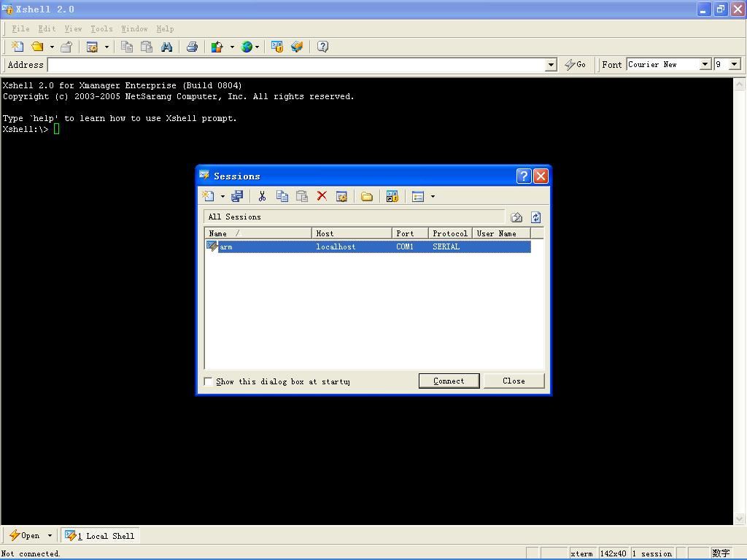The width and height of the screenshot is (747, 560).
Task: Click the Refresh icon beside All Sessions
Action: [x=536, y=217]
